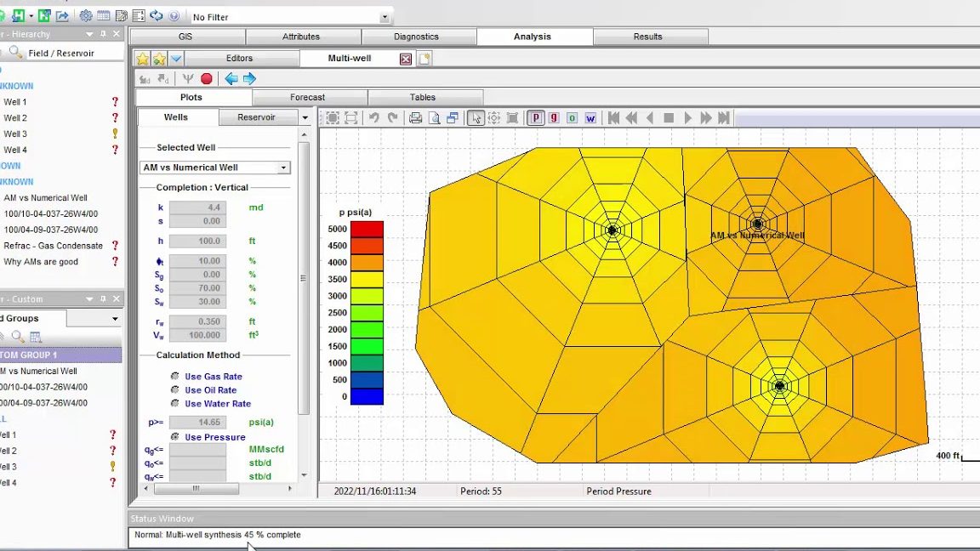Click the print preview magnifier icon
Image resolution: width=980 pixels, height=551 pixels.
pyautogui.click(x=435, y=118)
